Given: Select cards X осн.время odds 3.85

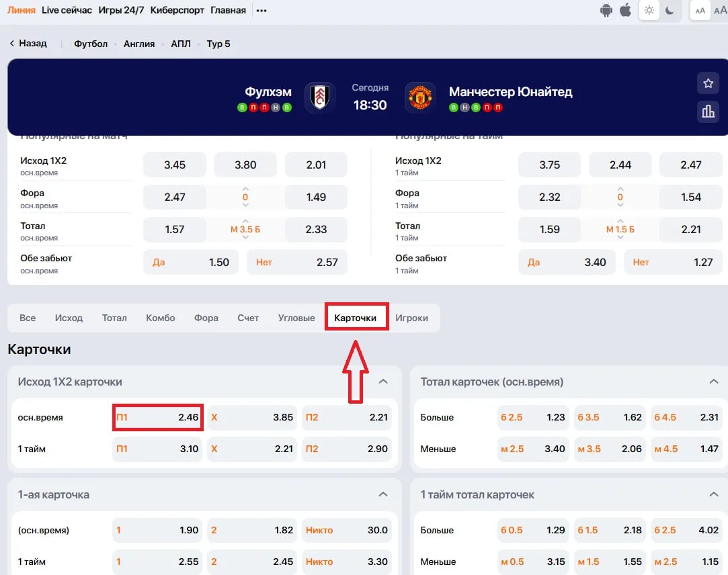Looking at the screenshot, I should coord(252,417).
